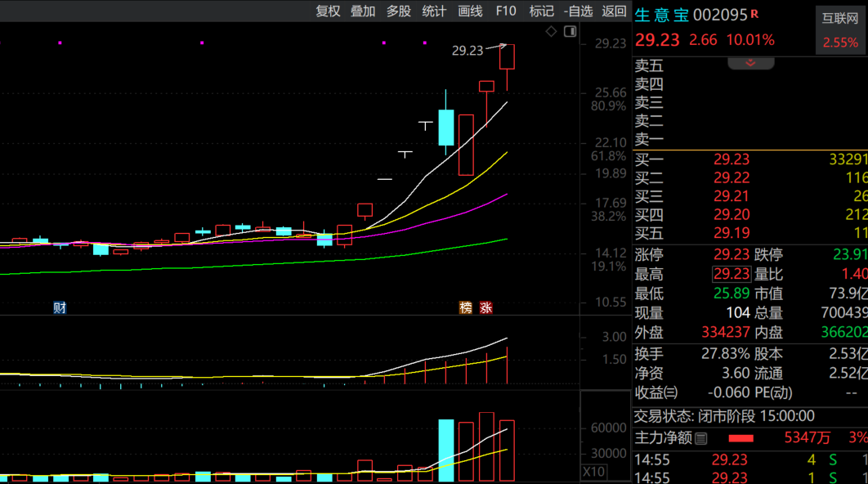The image size is (868, 484).
Task: Click the X10 volume scale button
Action: click(x=594, y=472)
